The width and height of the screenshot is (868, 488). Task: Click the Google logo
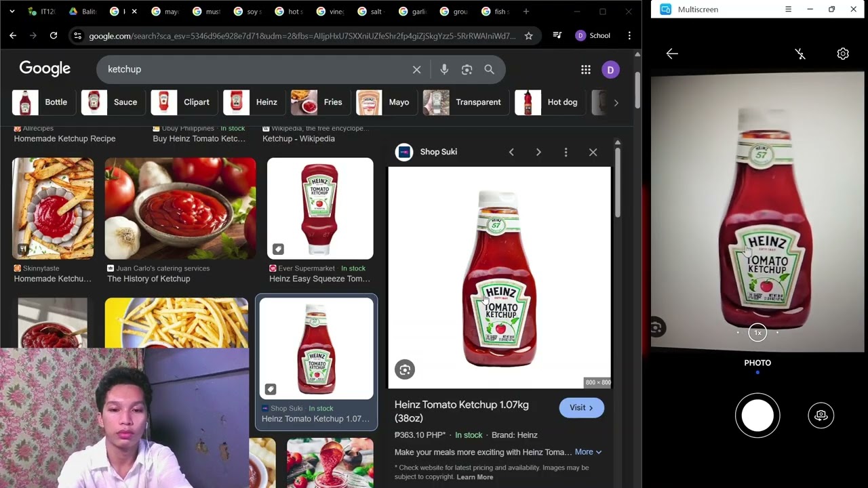coord(45,68)
